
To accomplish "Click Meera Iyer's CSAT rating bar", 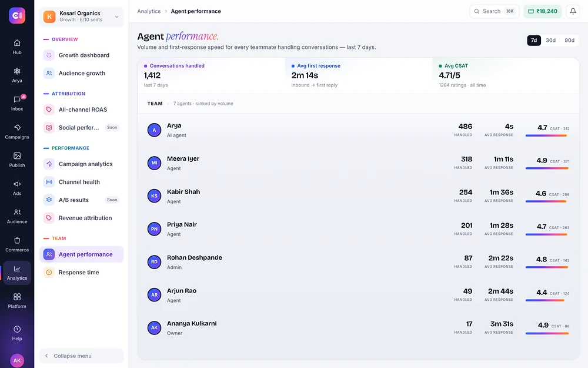I will [547, 168].
